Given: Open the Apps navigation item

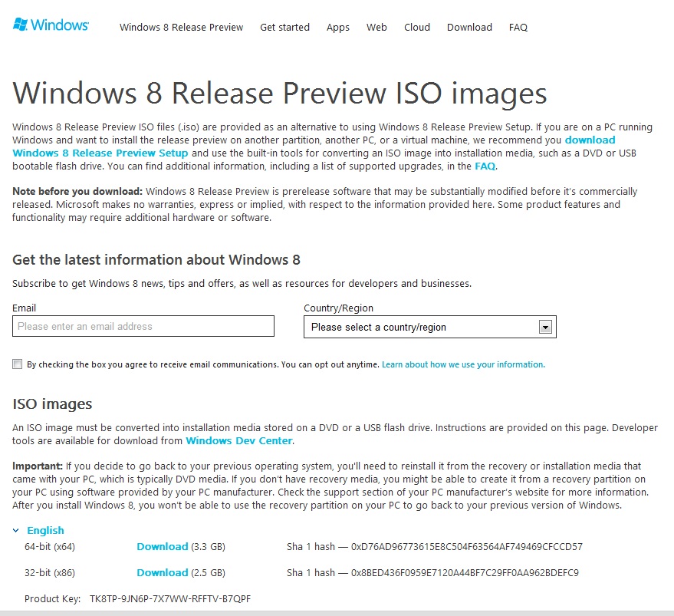Looking at the screenshot, I should pyautogui.click(x=338, y=28).
